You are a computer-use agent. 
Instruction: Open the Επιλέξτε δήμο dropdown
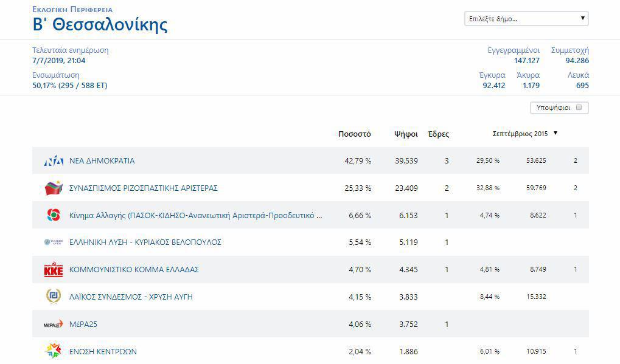526,19
